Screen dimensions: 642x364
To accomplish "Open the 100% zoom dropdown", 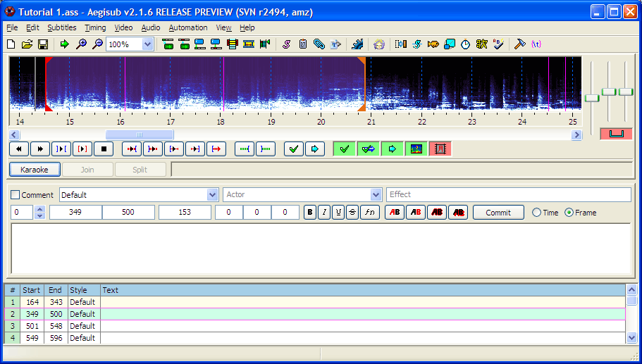I will click(148, 44).
